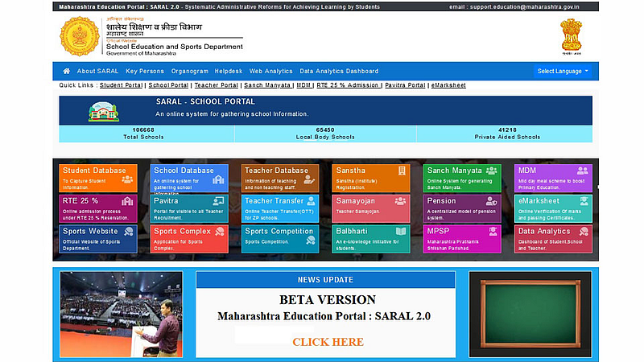Follow the School Portal quick link

pos(168,85)
